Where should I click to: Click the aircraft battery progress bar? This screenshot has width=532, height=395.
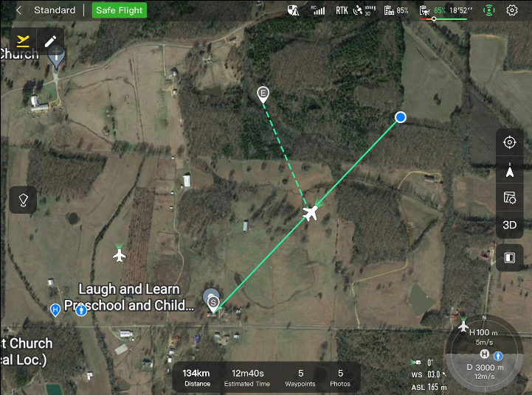click(443, 19)
